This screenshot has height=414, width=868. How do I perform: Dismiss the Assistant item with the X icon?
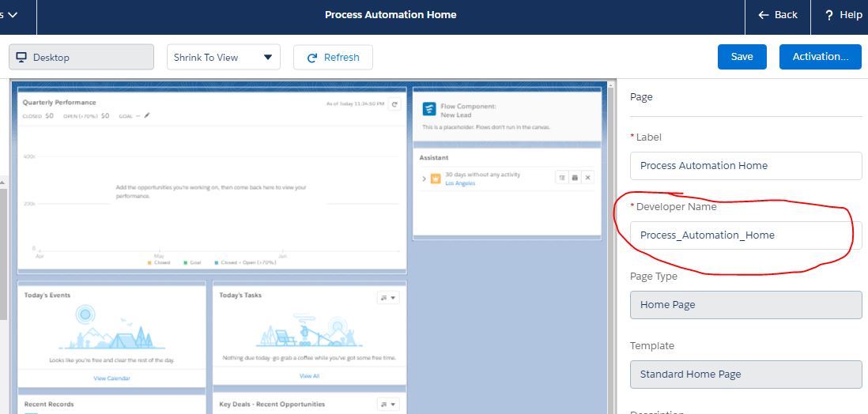coord(587,178)
